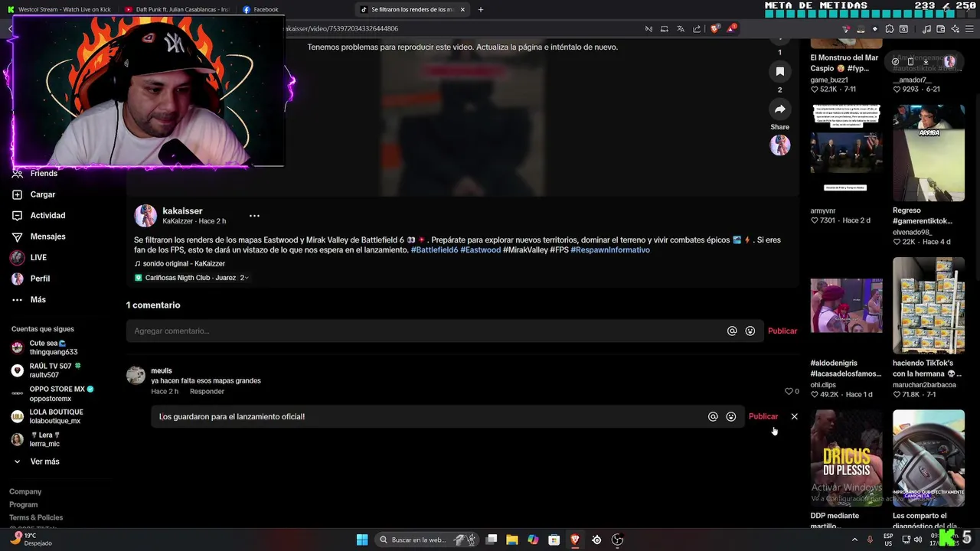This screenshot has height=551, width=980.
Task: Click the Terms & Policies footer link
Action: point(36,518)
